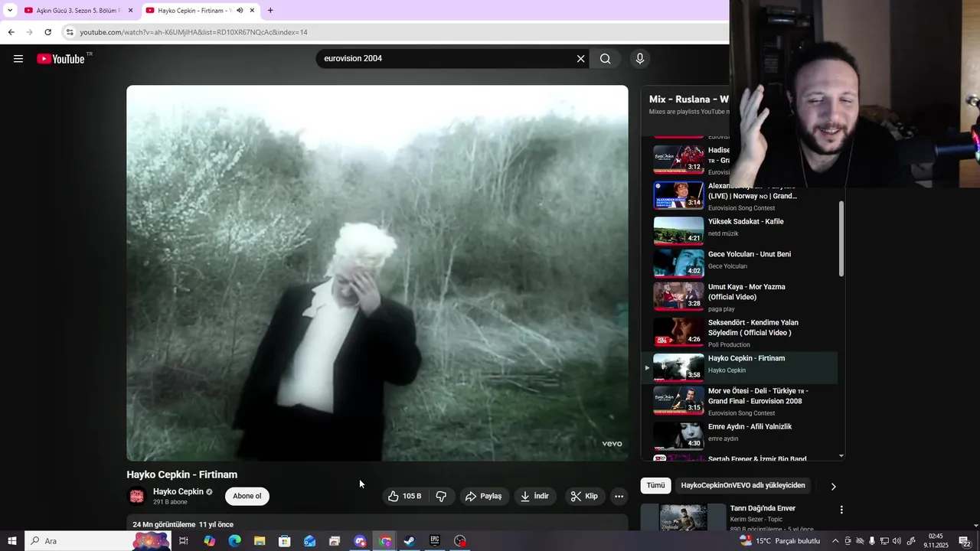Show more filter chips with right chevron

pyautogui.click(x=834, y=486)
